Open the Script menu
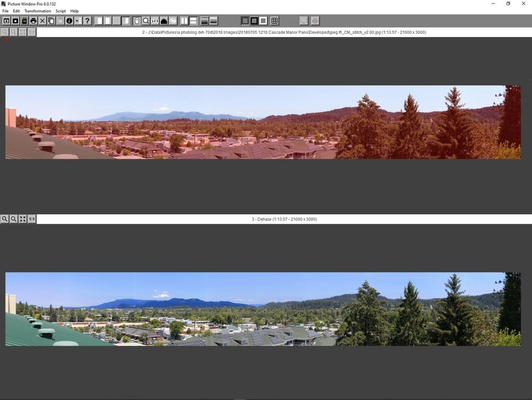The height and width of the screenshot is (400, 532). pos(61,11)
